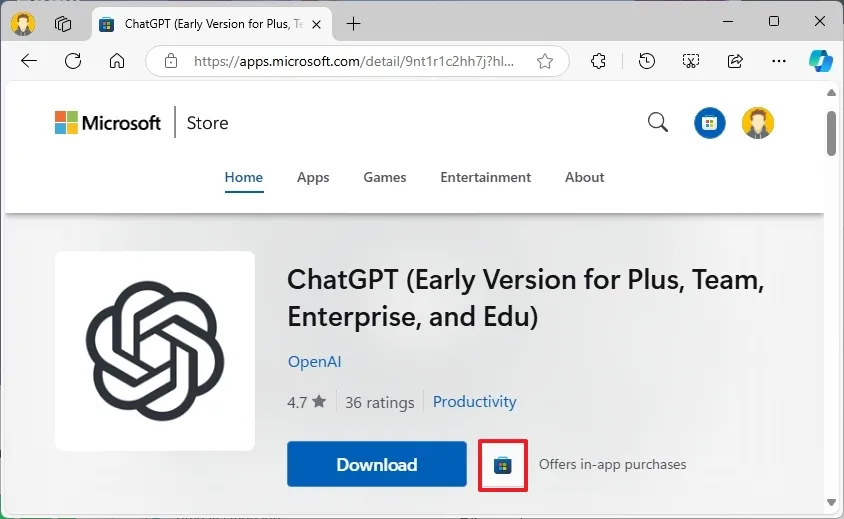Viewport: 844px width, 519px height.
Task: Click the scroll down arrow
Action: click(831, 502)
